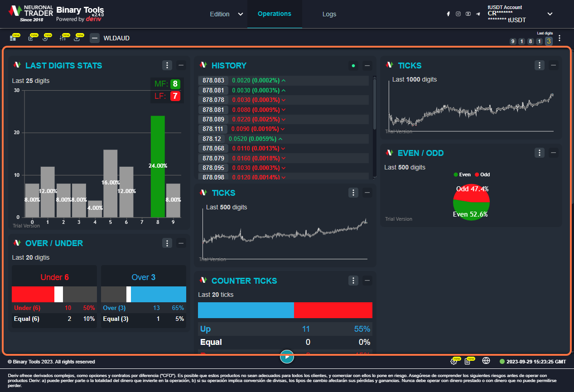Viewport: 574px width, 392px height.
Task: Open the gear settings icon in footer
Action: (x=453, y=361)
